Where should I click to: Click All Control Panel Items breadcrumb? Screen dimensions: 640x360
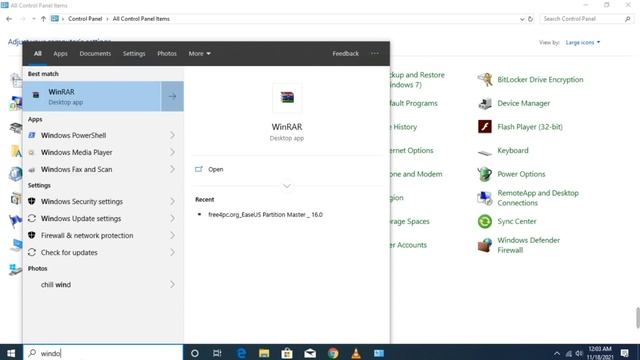pos(141,19)
